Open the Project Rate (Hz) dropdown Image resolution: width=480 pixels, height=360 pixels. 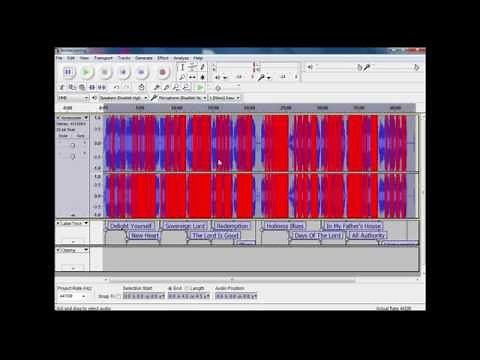72,296
